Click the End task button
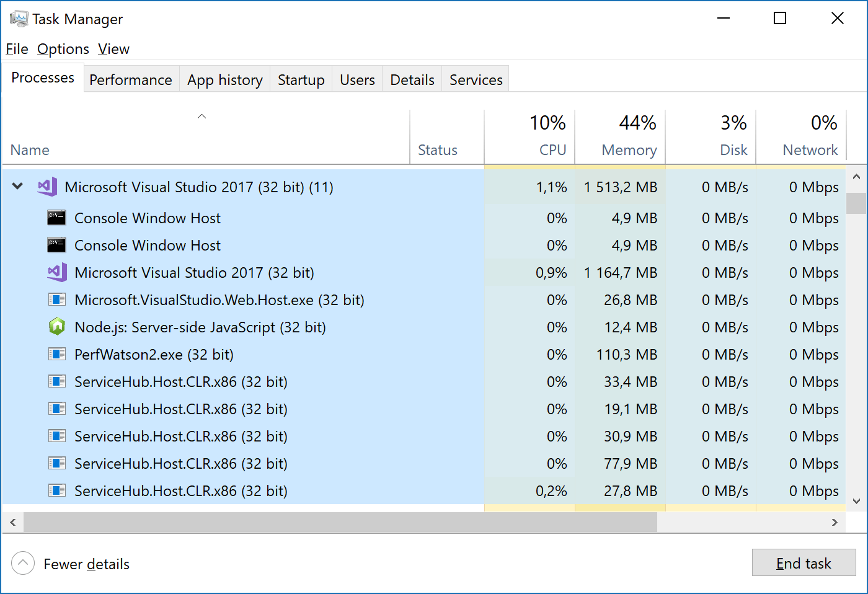This screenshot has width=868, height=594. [804, 563]
